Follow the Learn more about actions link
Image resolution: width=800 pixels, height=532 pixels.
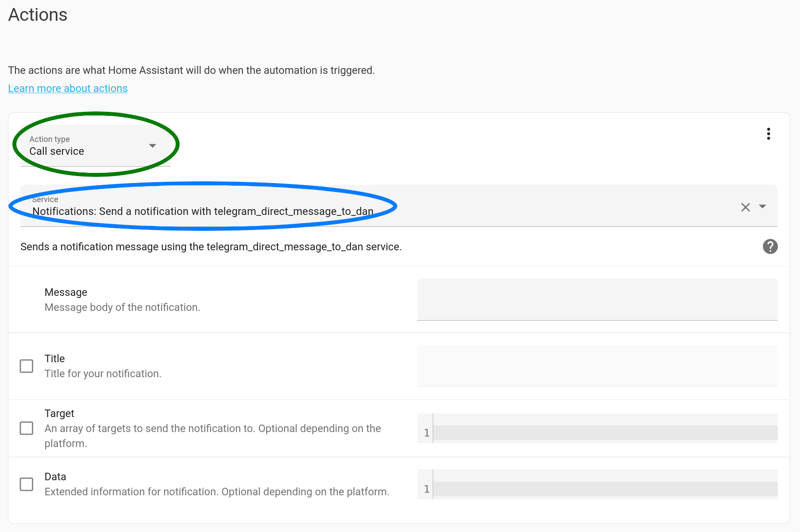[68, 88]
